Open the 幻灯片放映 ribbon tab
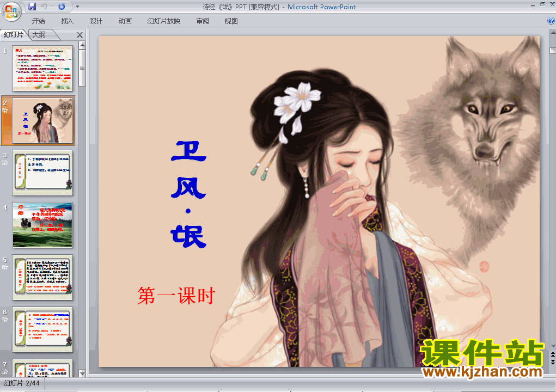Screen dimensions: 556x392 click(x=163, y=21)
